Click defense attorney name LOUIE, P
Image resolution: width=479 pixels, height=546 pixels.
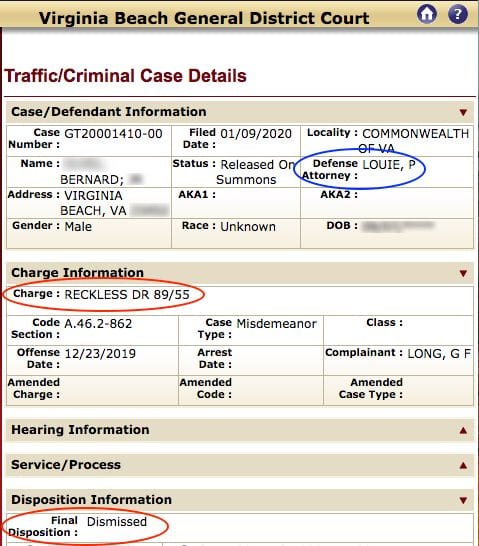[x=389, y=164]
